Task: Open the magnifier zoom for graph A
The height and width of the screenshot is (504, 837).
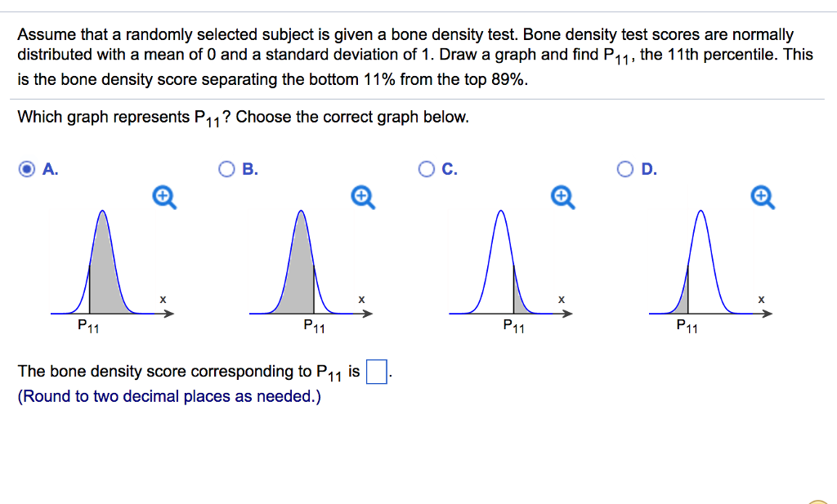Action: [x=163, y=196]
